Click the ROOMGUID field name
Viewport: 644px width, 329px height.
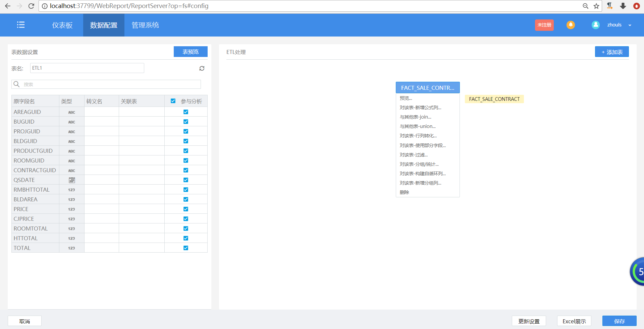29,160
